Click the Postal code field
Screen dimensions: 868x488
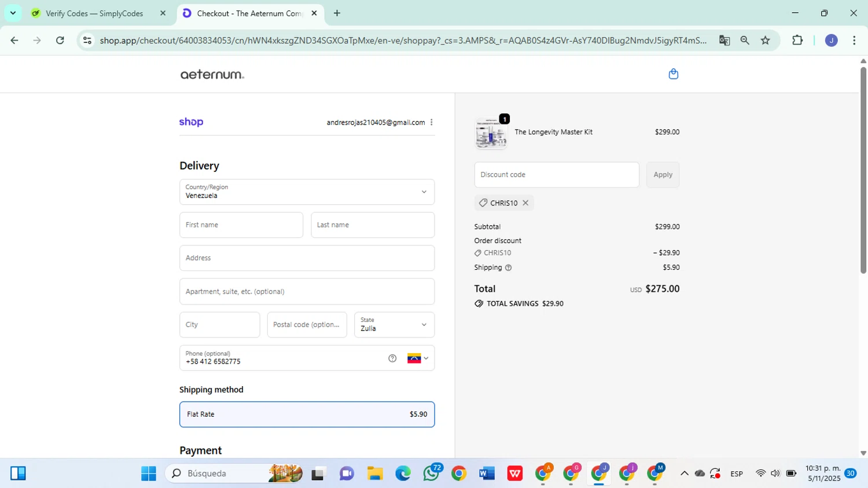point(307,325)
